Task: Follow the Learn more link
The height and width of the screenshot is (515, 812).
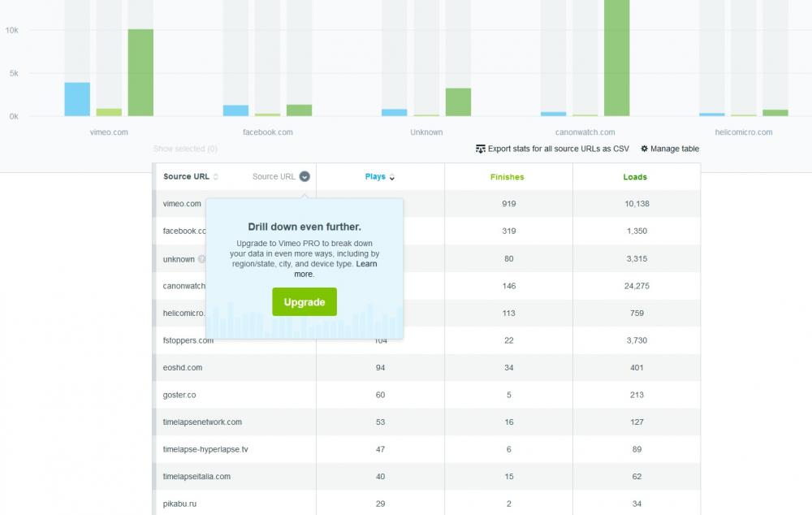Action: tap(366, 264)
